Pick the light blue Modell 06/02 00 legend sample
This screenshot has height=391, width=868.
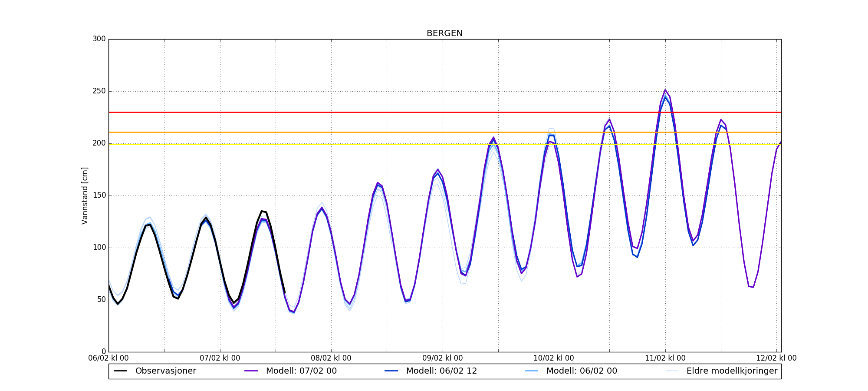532,371
